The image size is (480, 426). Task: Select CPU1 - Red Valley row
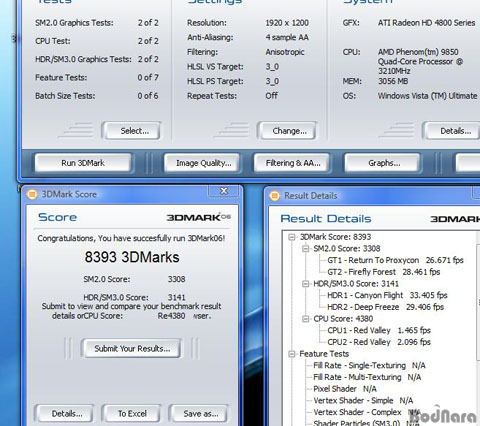[x=379, y=330]
